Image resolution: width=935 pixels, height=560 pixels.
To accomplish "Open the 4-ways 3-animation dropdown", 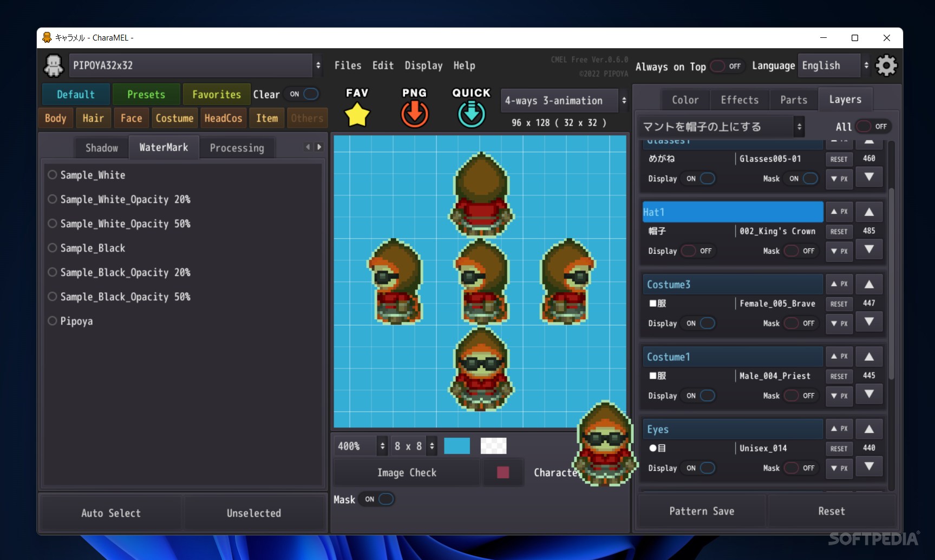I will (564, 101).
